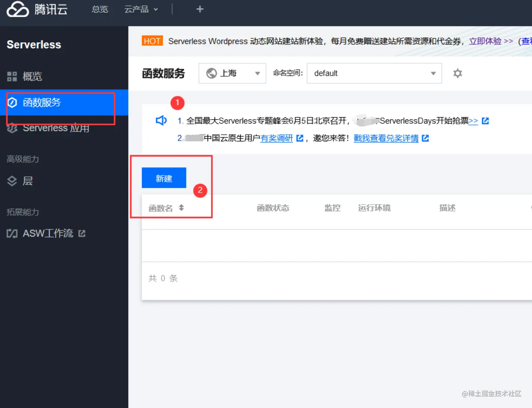Image resolution: width=532 pixels, height=408 pixels.
Task: Click the 函数名 column header
Action: click(x=160, y=208)
